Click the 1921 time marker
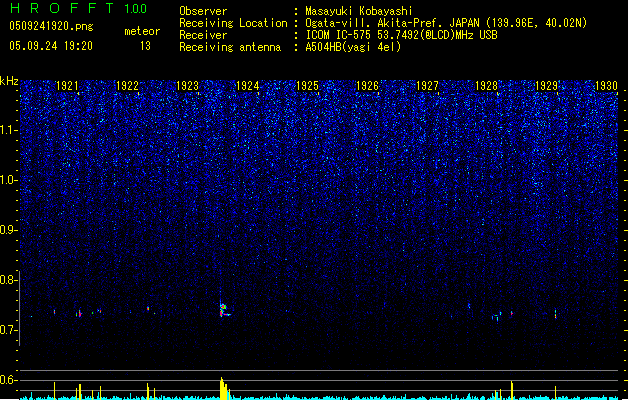Viewport: 629px width, 400px height. pos(67,86)
